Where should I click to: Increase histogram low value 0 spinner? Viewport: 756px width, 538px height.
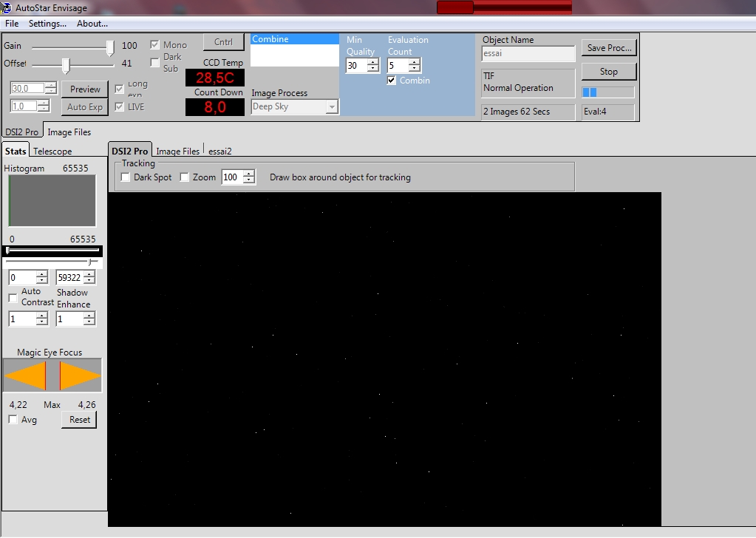[x=42, y=274]
